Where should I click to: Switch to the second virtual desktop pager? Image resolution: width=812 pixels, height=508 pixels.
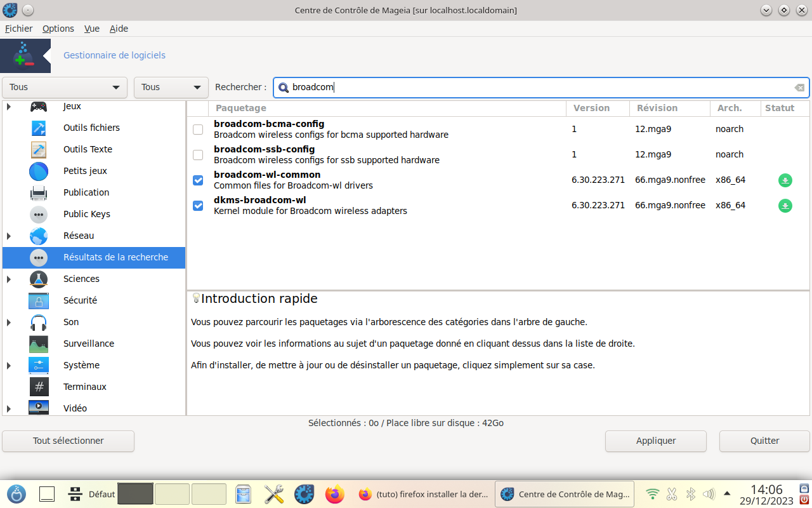(x=172, y=494)
